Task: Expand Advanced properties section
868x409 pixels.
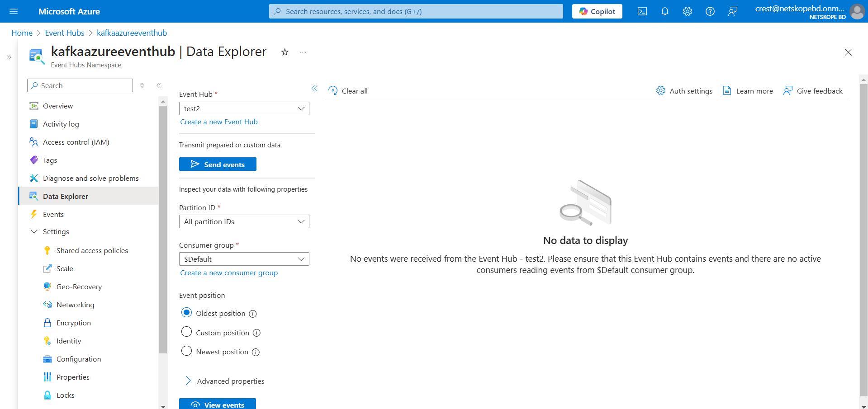Action: tap(225, 381)
